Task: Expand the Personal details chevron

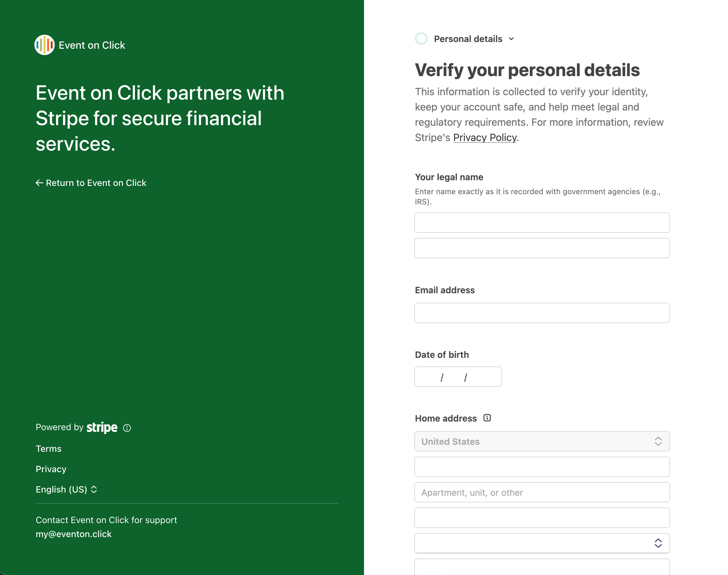Action: click(511, 39)
